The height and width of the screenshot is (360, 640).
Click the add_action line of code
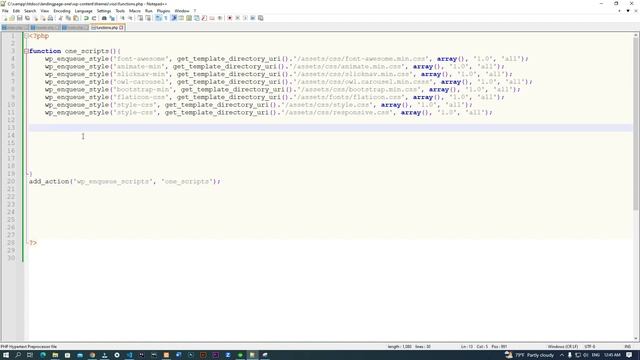124,181
